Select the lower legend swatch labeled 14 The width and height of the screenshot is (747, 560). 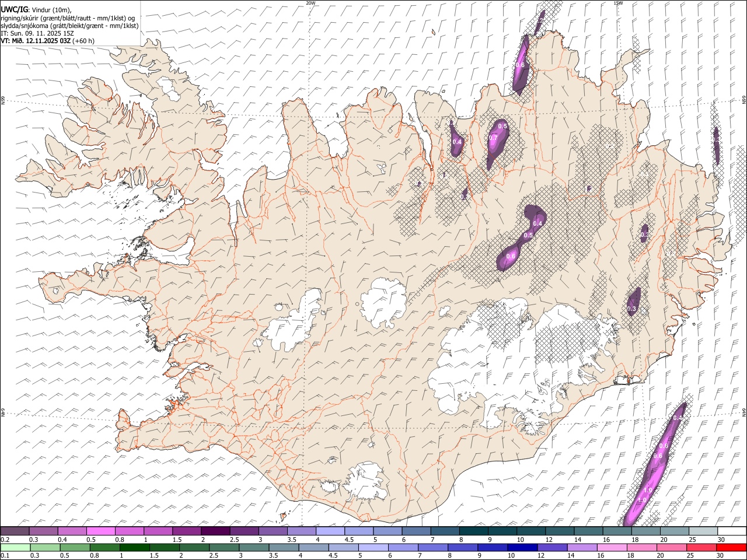point(582,547)
